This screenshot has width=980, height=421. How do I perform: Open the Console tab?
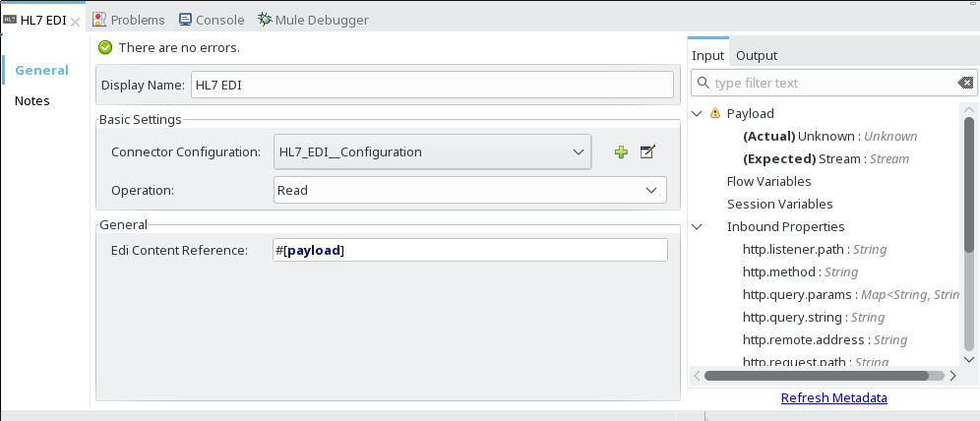click(212, 20)
